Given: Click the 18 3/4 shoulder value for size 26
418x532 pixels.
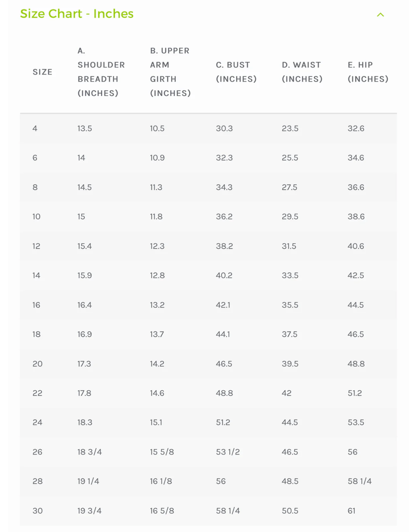Looking at the screenshot, I should [89, 452].
